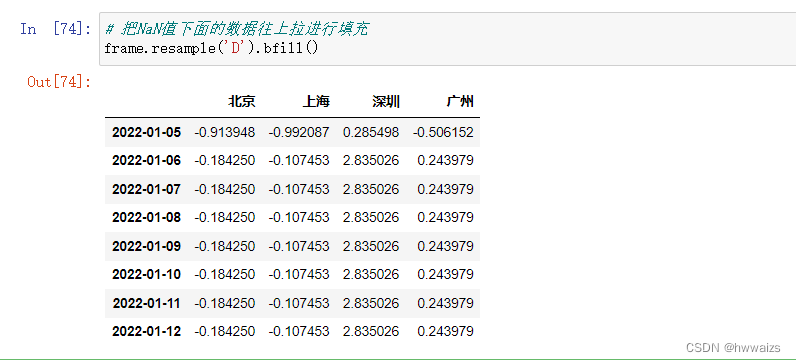Click 2.835026 in the 2022-01-10 row
796x362 pixels.
[371, 275]
